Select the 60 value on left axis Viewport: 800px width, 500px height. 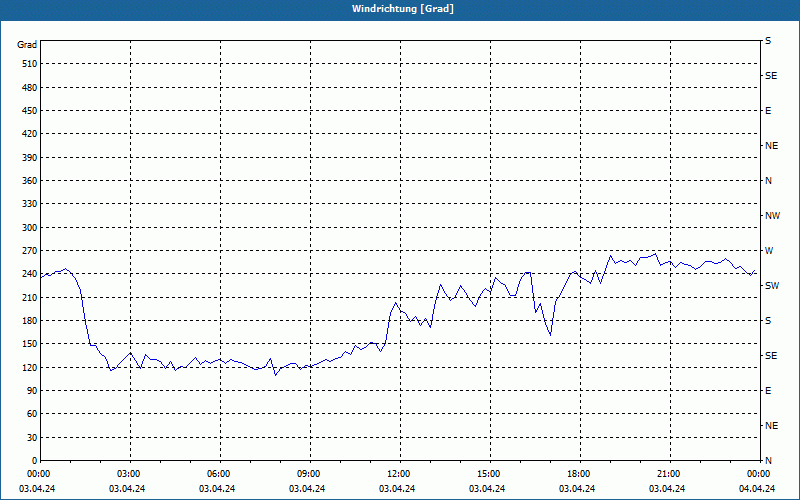pyautogui.click(x=32, y=414)
